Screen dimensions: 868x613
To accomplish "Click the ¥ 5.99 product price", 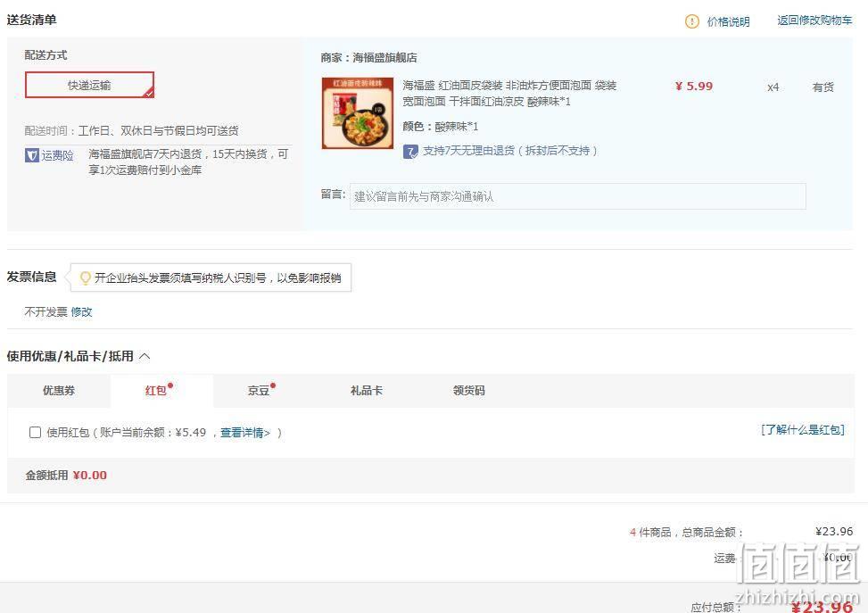I will pos(694,87).
